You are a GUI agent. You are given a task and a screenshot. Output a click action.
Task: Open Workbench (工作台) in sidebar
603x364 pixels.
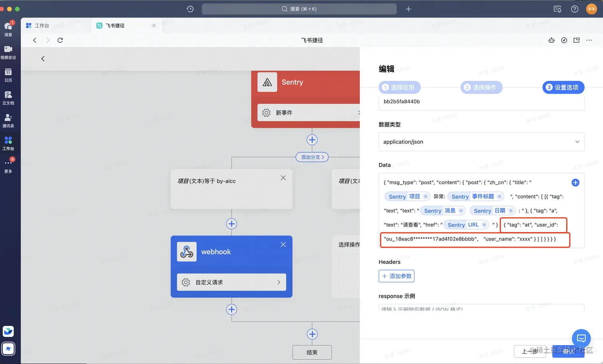pyautogui.click(x=8, y=143)
